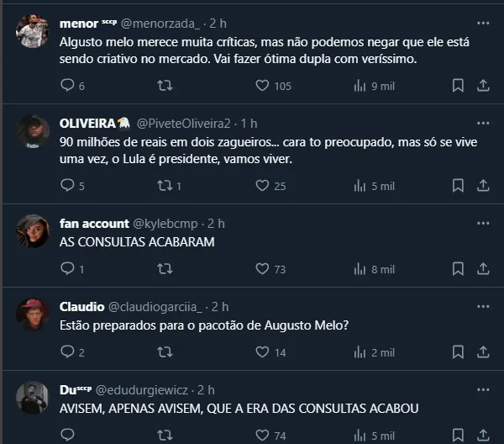Open more options for menor's tweet

click(483, 24)
